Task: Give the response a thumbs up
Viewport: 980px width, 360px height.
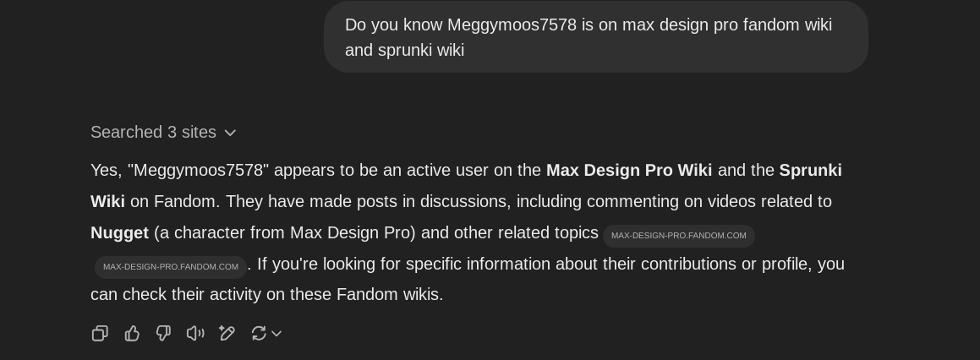Action: [132, 334]
